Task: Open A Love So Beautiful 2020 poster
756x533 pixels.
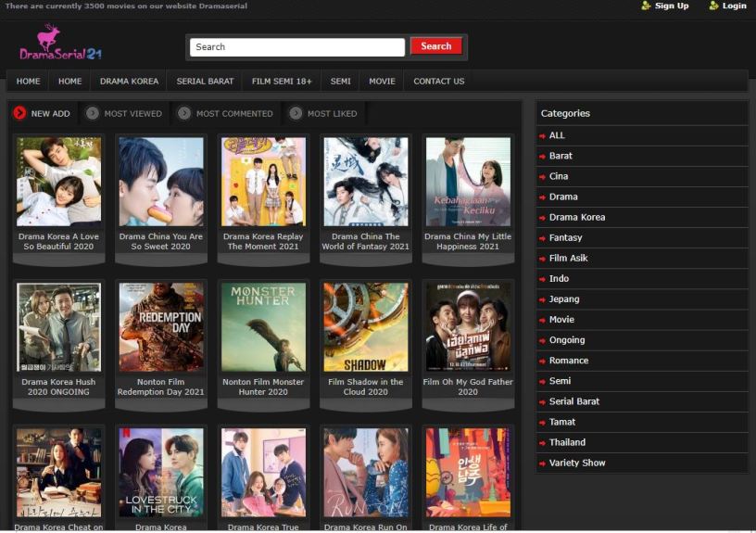Action: click(58, 182)
